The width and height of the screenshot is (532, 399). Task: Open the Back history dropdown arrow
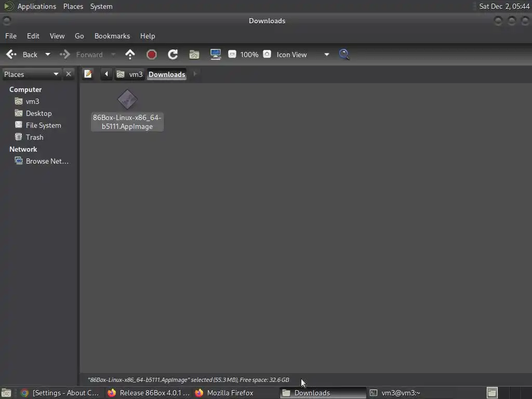[48, 54]
